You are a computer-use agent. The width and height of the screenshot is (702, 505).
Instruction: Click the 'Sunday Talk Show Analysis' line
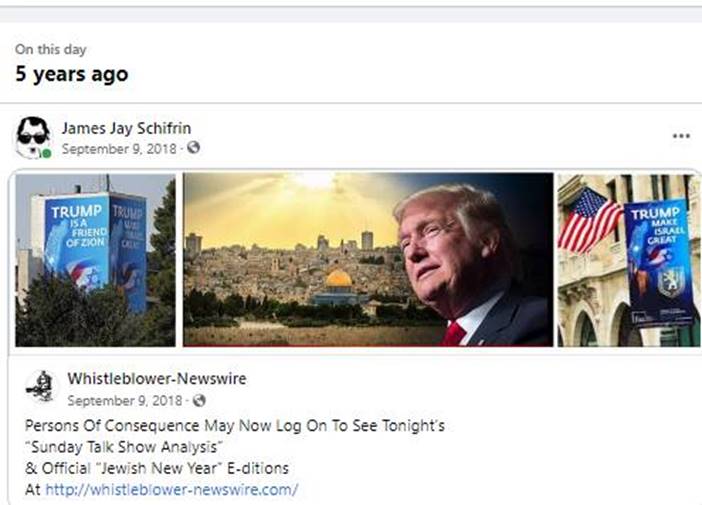pyautogui.click(x=124, y=447)
